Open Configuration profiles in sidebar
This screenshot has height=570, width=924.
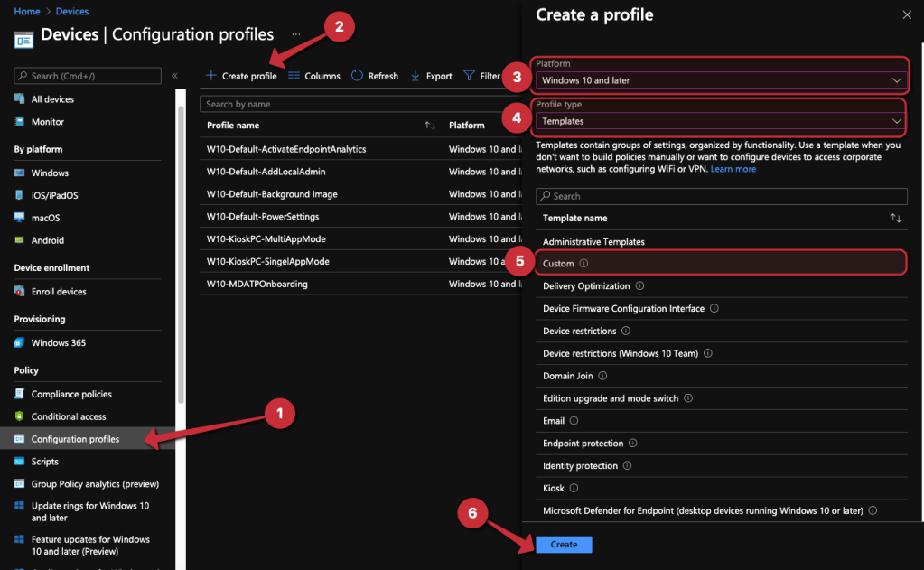pos(75,439)
